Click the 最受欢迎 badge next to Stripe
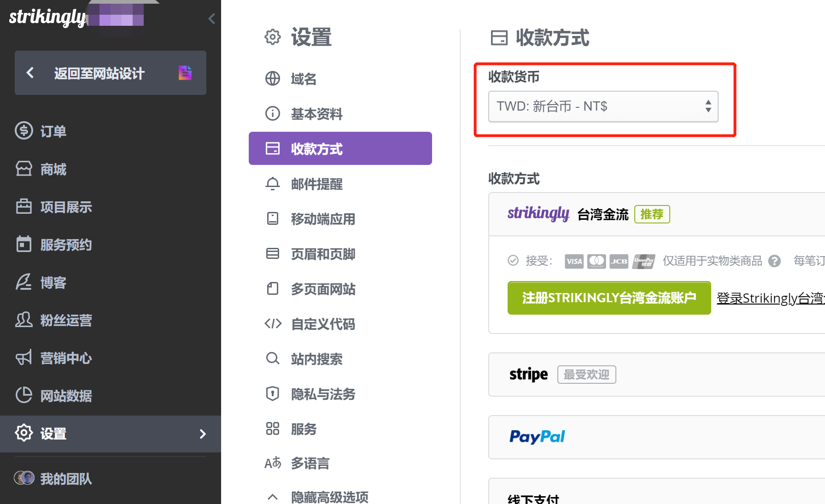Image resolution: width=825 pixels, height=504 pixels. [586, 375]
